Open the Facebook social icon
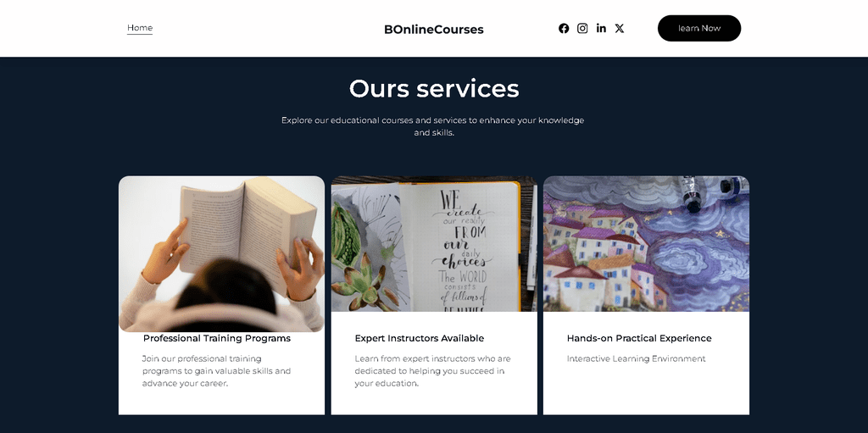Viewport: 868px width, 433px height. click(564, 28)
